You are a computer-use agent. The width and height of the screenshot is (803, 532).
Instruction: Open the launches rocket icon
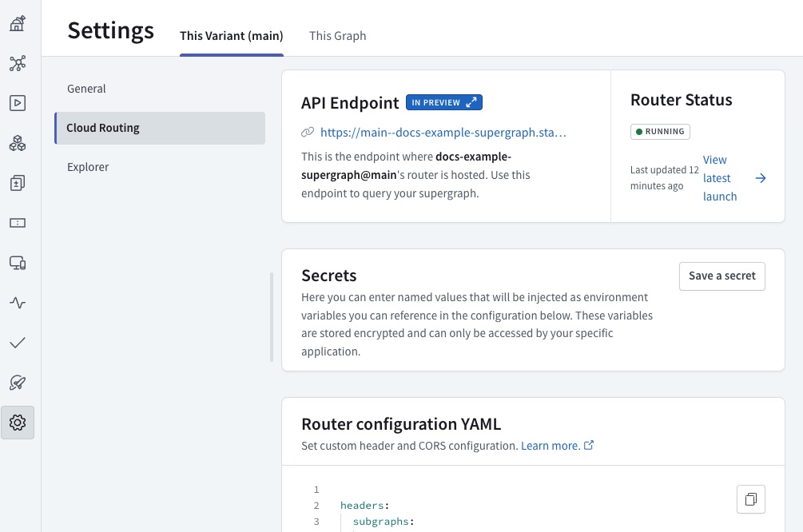(18, 383)
